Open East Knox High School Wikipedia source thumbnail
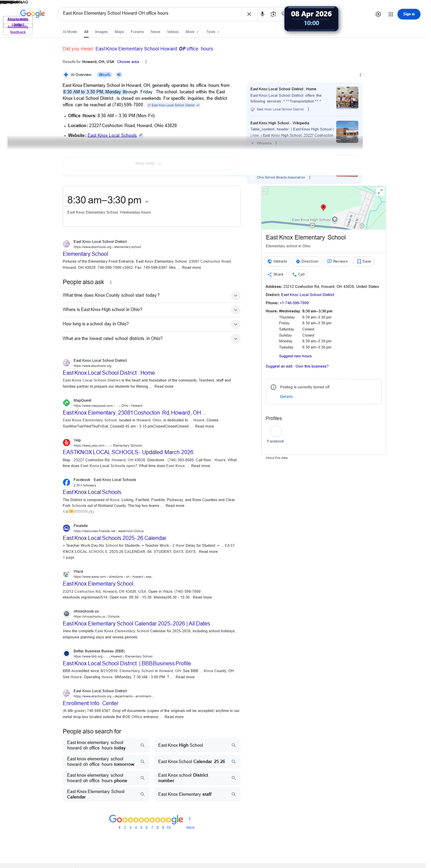Screen dimensions: 431x868 coord(347,131)
